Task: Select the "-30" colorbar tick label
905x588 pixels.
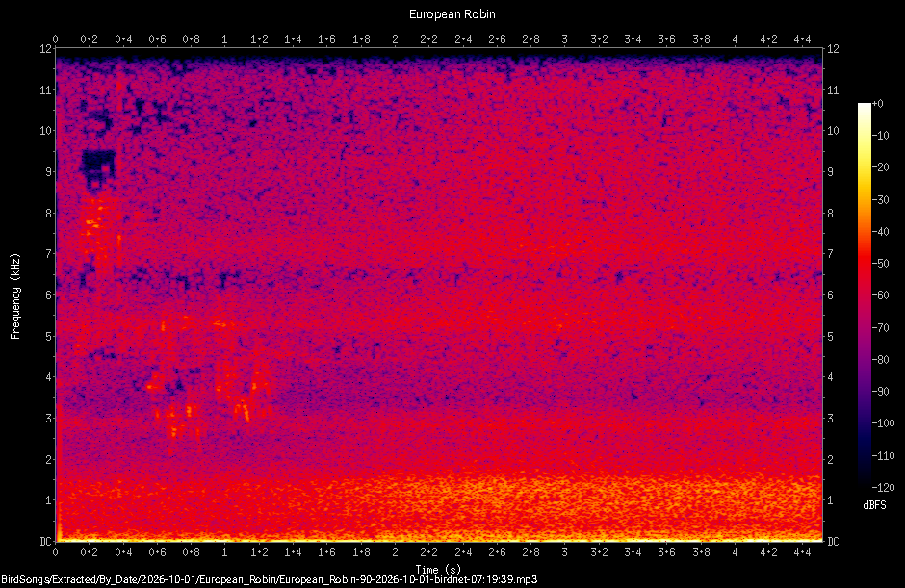Action: point(881,199)
